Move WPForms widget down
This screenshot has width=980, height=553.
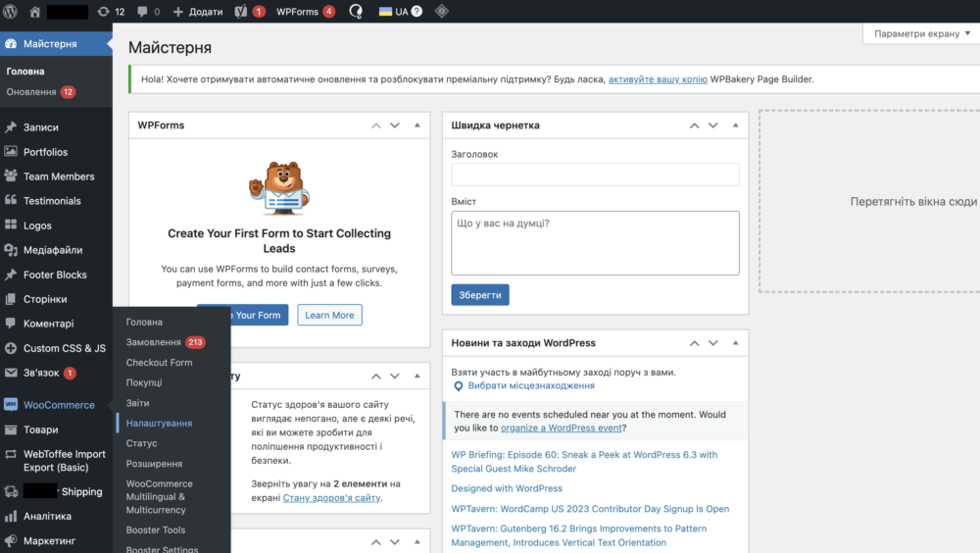[394, 126]
